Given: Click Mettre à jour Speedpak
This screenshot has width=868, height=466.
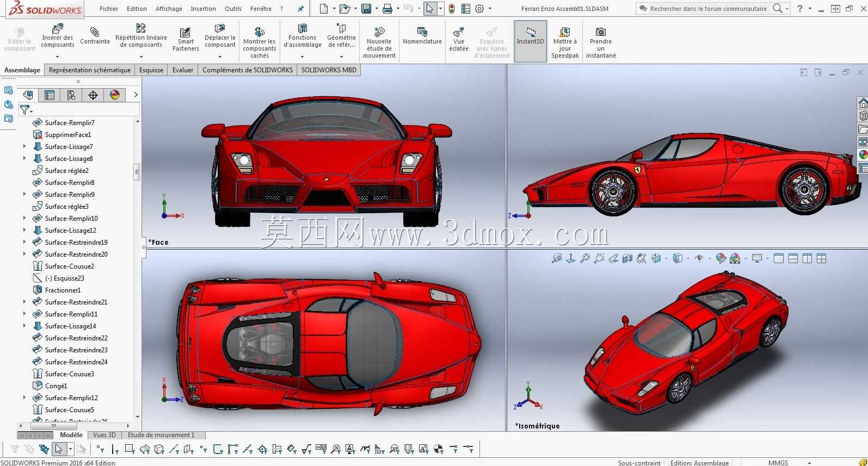Looking at the screenshot, I should [565, 42].
